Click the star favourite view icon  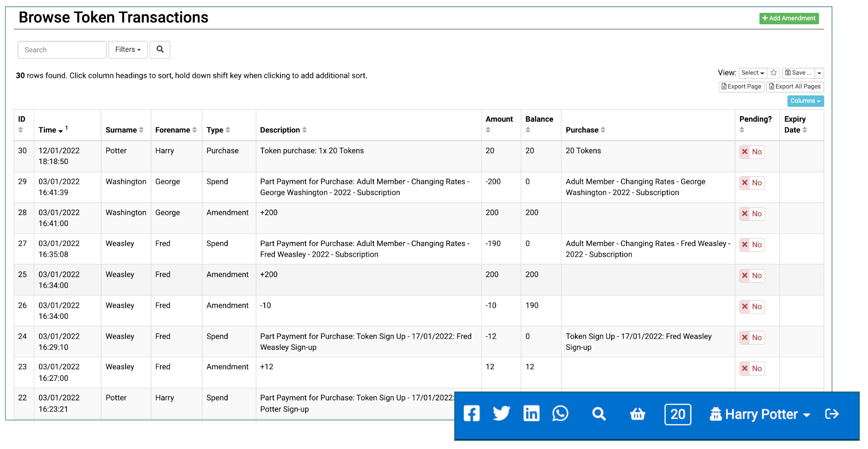773,73
